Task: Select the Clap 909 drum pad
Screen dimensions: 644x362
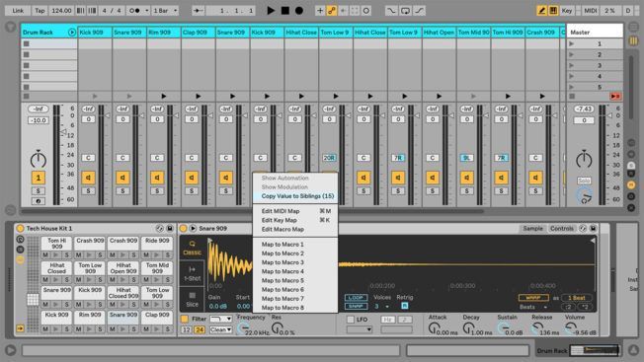Action: (x=157, y=317)
